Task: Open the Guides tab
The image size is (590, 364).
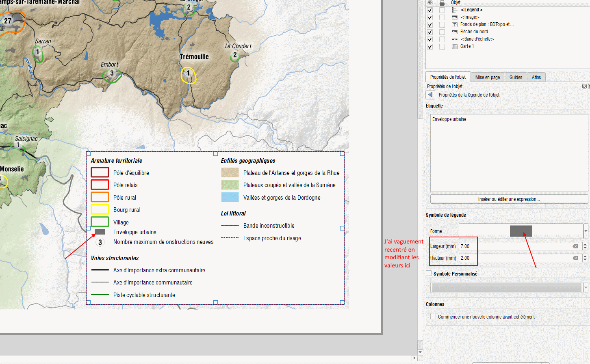Action: [x=516, y=78]
